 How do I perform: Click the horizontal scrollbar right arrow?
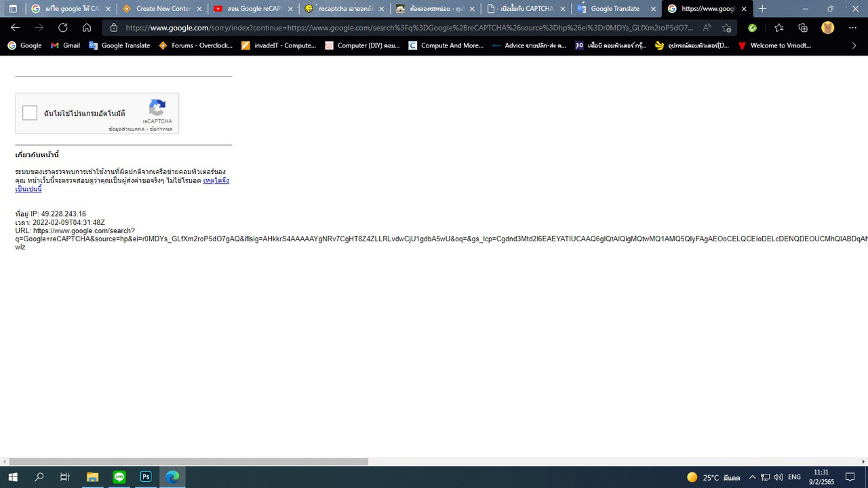coord(864,462)
